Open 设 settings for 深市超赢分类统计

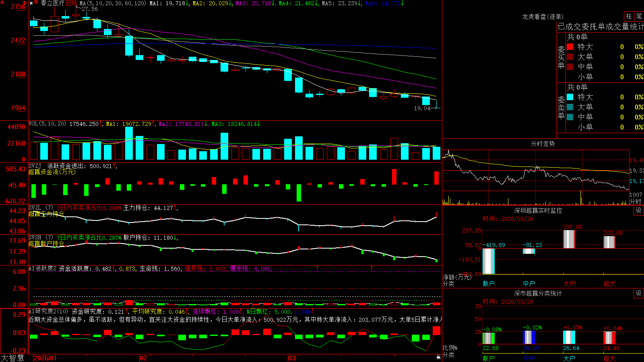(x=639, y=293)
